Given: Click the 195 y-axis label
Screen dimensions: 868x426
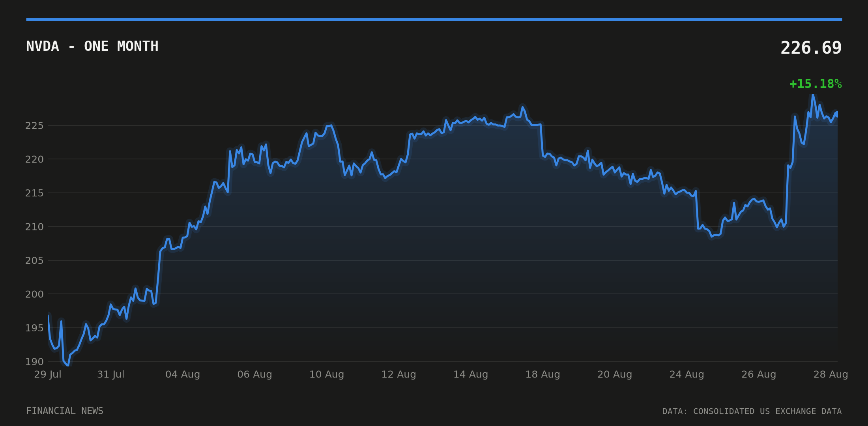Looking at the screenshot, I should point(34,328).
